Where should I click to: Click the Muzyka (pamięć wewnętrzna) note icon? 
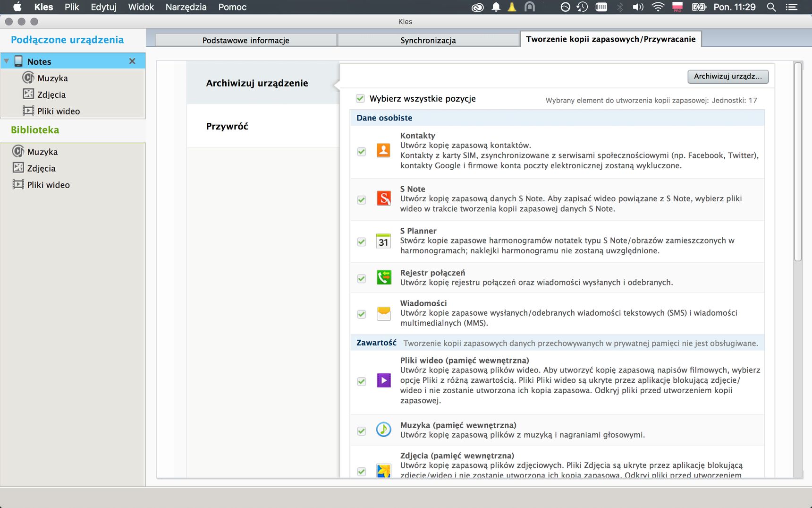(383, 430)
